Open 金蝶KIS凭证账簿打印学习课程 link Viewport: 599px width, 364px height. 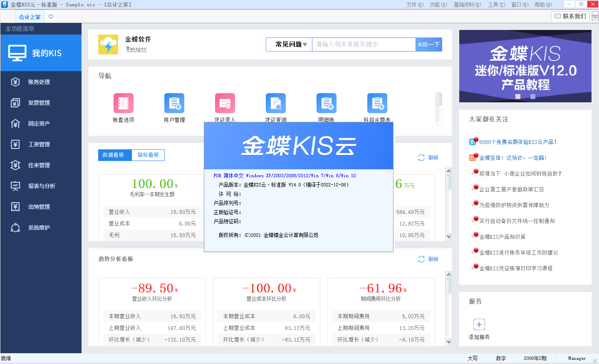[x=516, y=268]
